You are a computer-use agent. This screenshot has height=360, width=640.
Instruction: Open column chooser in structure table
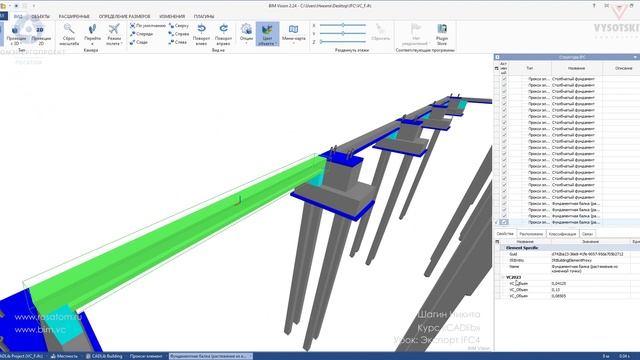pos(497,68)
